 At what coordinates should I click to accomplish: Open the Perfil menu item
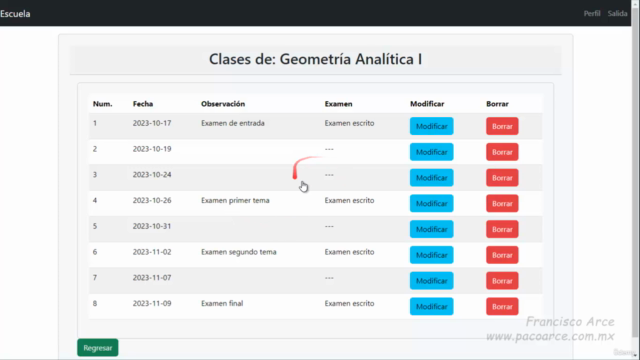[x=591, y=13]
